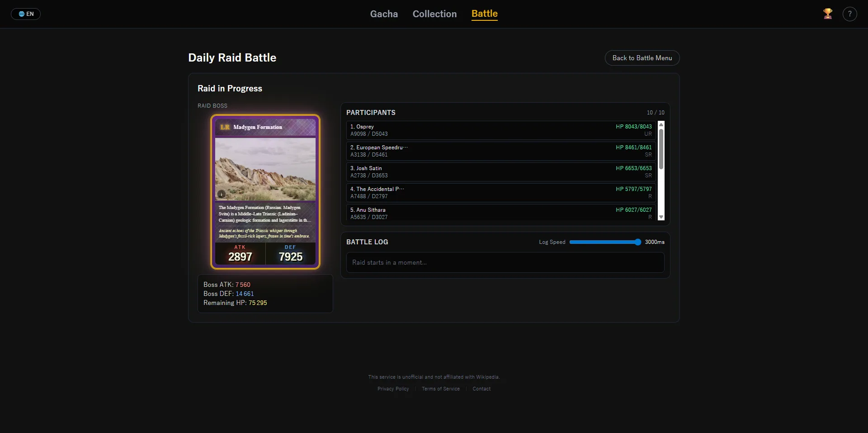Image resolution: width=868 pixels, height=433 pixels.
Task: Click the LR rarity badge on boss card
Action: pos(225,127)
